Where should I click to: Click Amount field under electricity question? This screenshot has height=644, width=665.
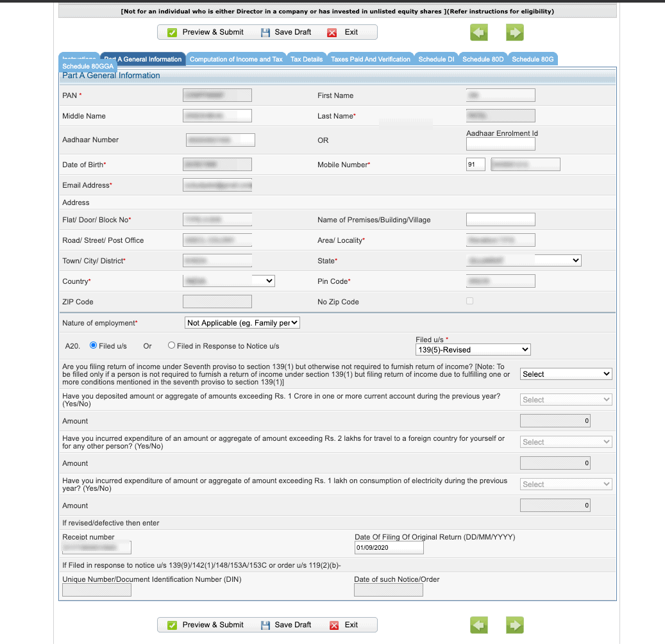coord(555,505)
